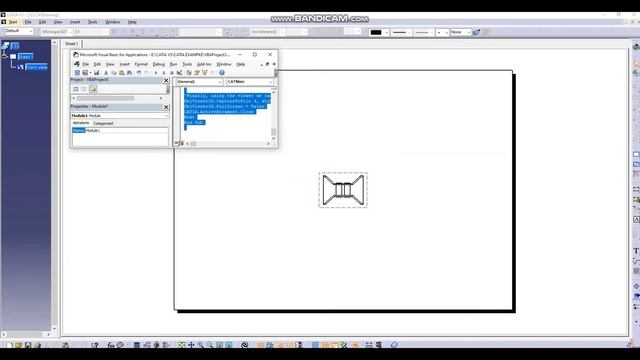Click Procedure View button below the code window
Image resolution: width=640 pixels, height=360 pixels.
[x=176, y=143]
